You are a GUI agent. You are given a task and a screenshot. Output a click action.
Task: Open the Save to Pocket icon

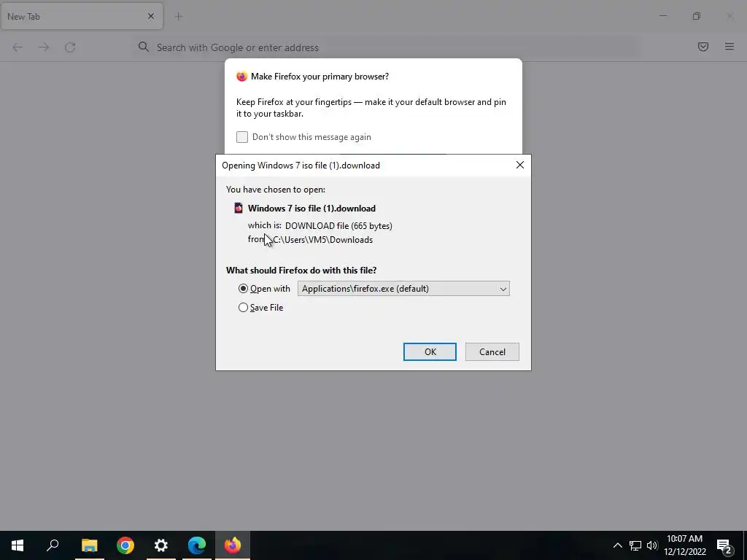tap(703, 47)
